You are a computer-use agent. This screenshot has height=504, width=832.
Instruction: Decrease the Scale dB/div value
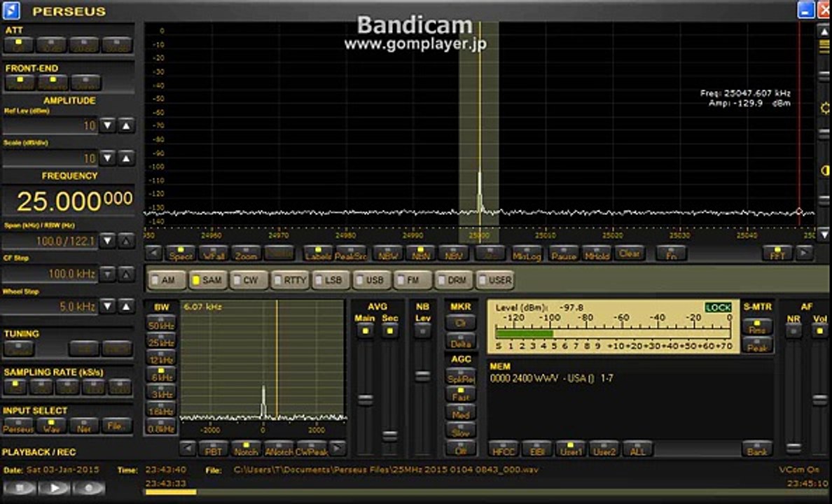(108, 158)
